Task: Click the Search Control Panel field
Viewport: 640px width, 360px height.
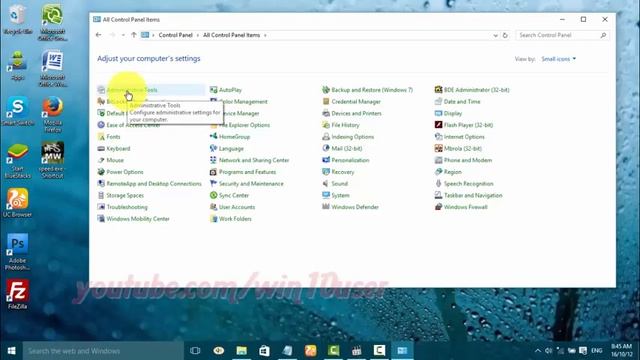Action: 562,35
